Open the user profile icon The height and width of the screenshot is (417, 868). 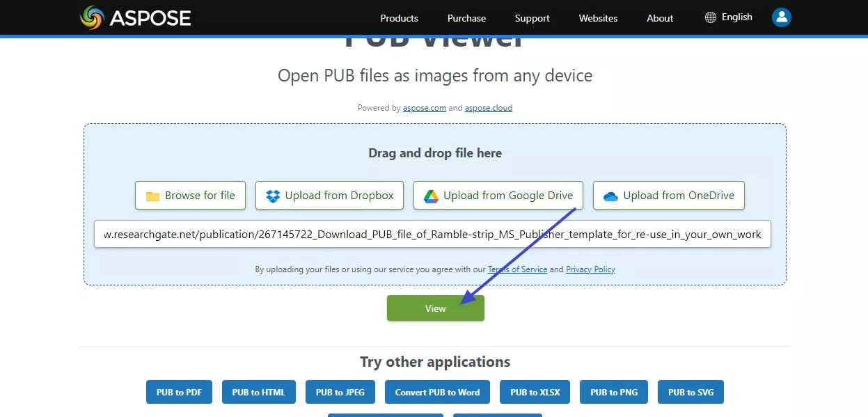pyautogui.click(x=781, y=17)
